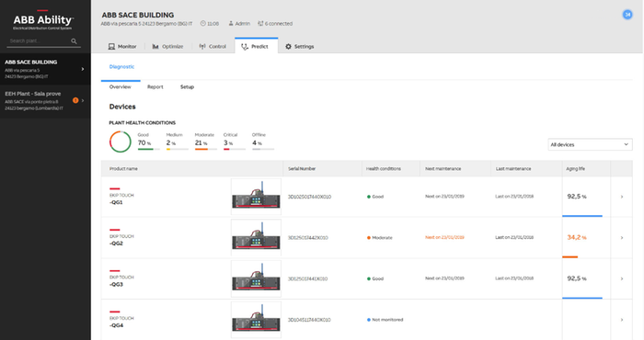
Task: Click the -QG2 product name
Action: coord(116,244)
